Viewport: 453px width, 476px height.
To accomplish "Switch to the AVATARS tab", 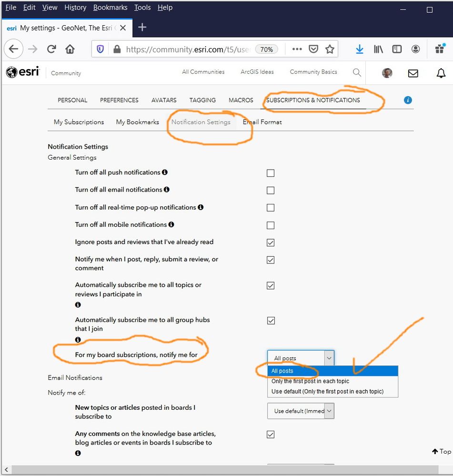I will pyautogui.click(x=164, y=100).
